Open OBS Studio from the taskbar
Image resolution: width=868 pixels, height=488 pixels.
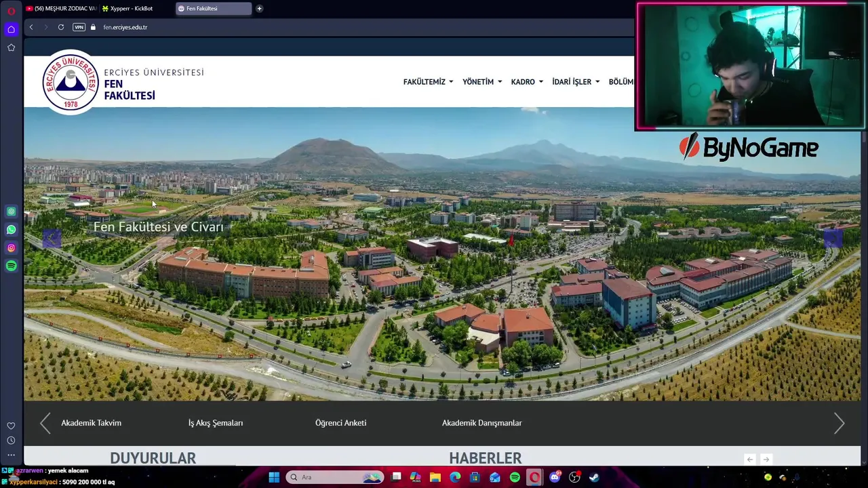574,477
